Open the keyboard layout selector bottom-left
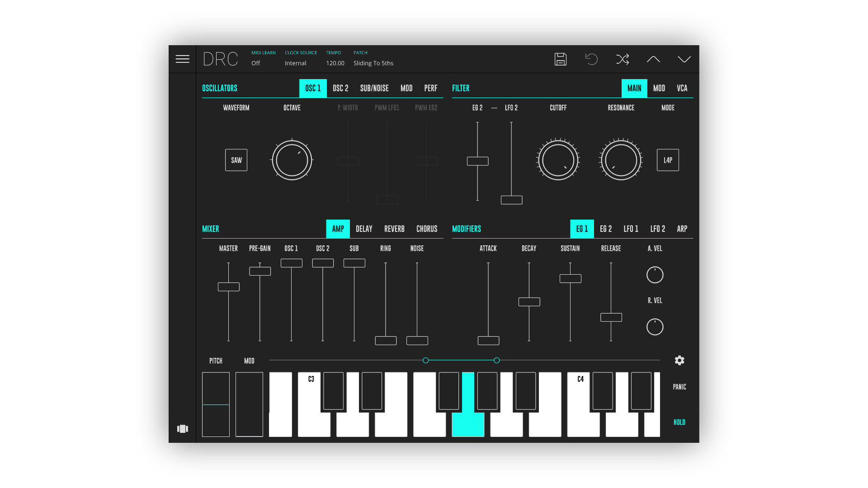868x488 pixels. coord(182,429)
